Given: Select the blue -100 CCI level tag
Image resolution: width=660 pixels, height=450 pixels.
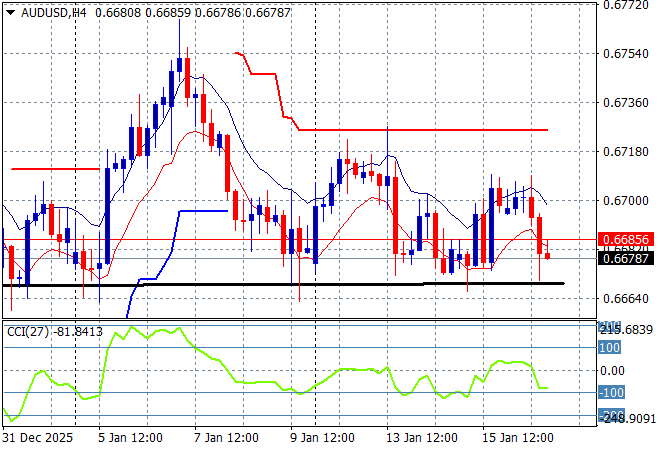Looking at the screenshot, I should 609,392.
